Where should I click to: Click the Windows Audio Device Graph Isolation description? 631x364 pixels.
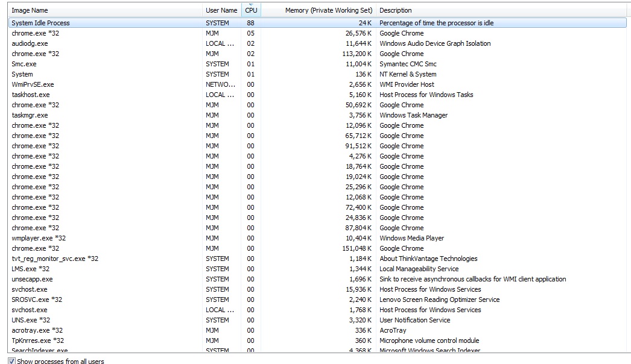coord(435,43)
